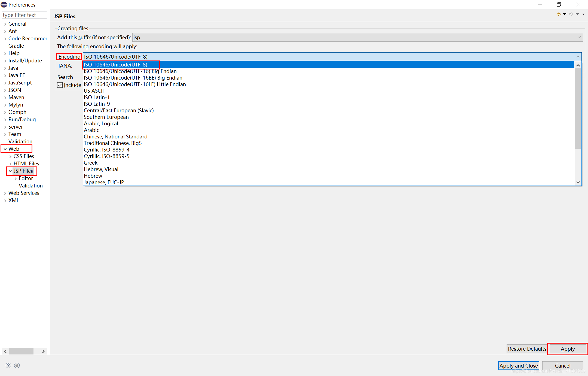588x376 pixels.
Task: Click the type filter text field
Action: [24, 15]
